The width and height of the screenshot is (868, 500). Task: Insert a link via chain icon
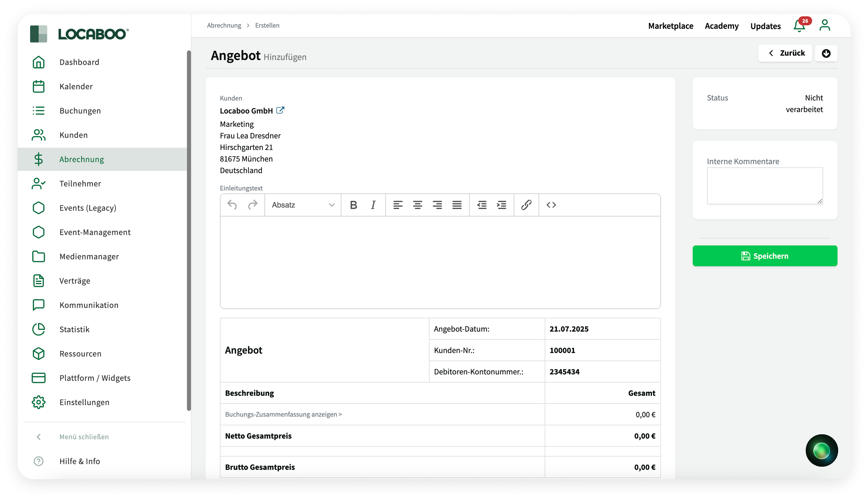(x=526, y=205)
